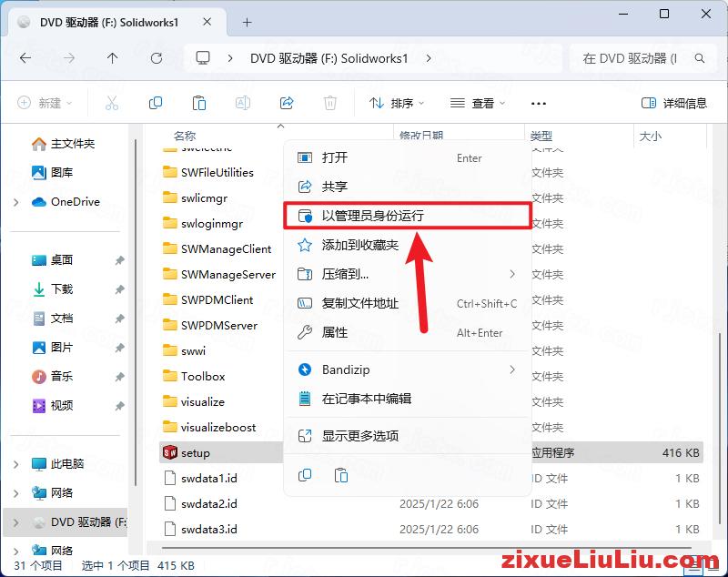Select the Cut icon in the toolbar
Screen dimensions: 728x577
tap(112, 103)
